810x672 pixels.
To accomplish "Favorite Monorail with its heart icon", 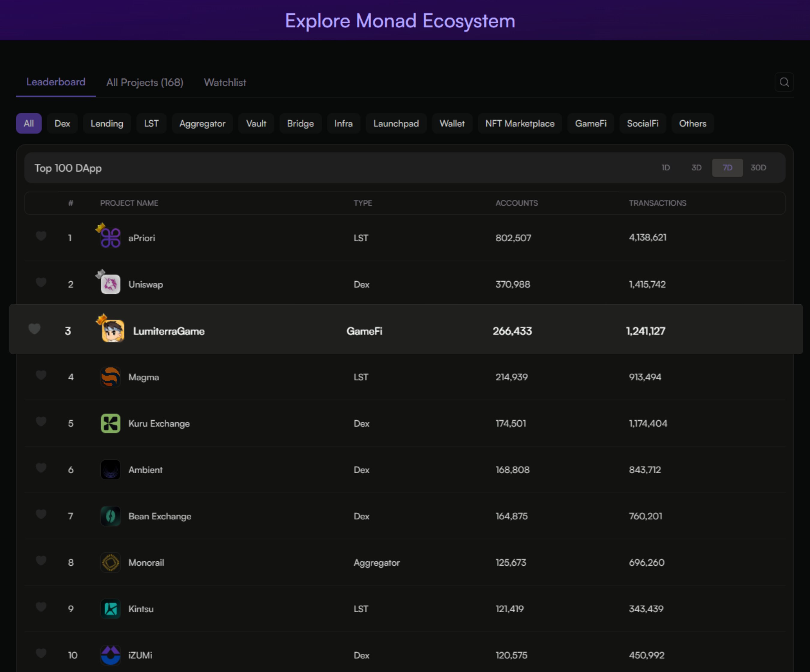I will click(x=41, y=560).
